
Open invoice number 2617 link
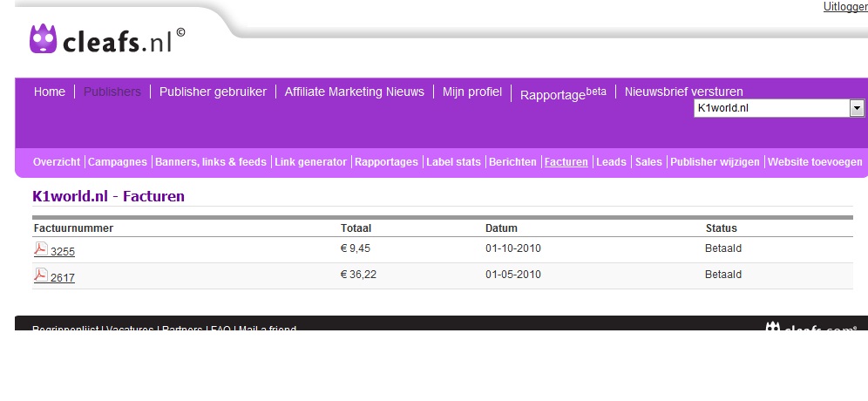tap(63, 278)
